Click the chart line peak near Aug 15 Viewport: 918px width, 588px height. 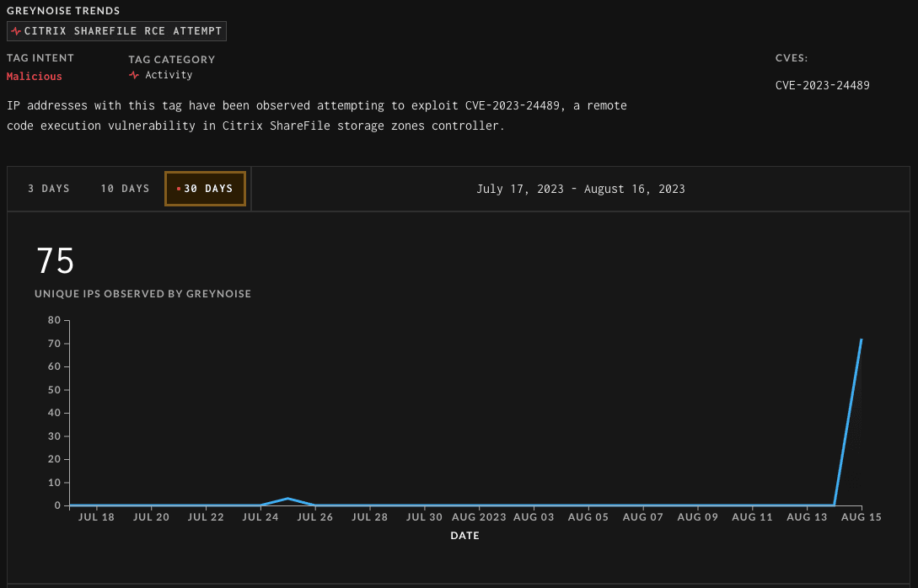click(x=861, y=340)
